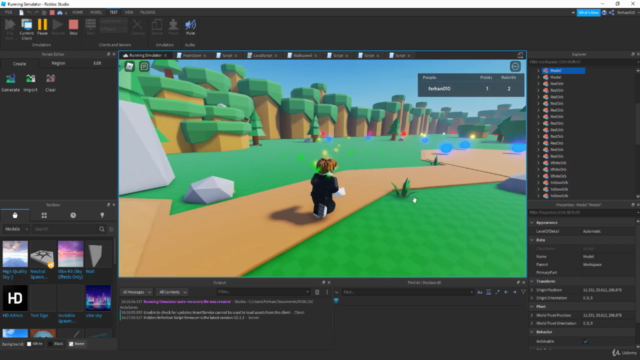Collapse the Transform properties section
The image size is (640, 360).
(532, 281)
